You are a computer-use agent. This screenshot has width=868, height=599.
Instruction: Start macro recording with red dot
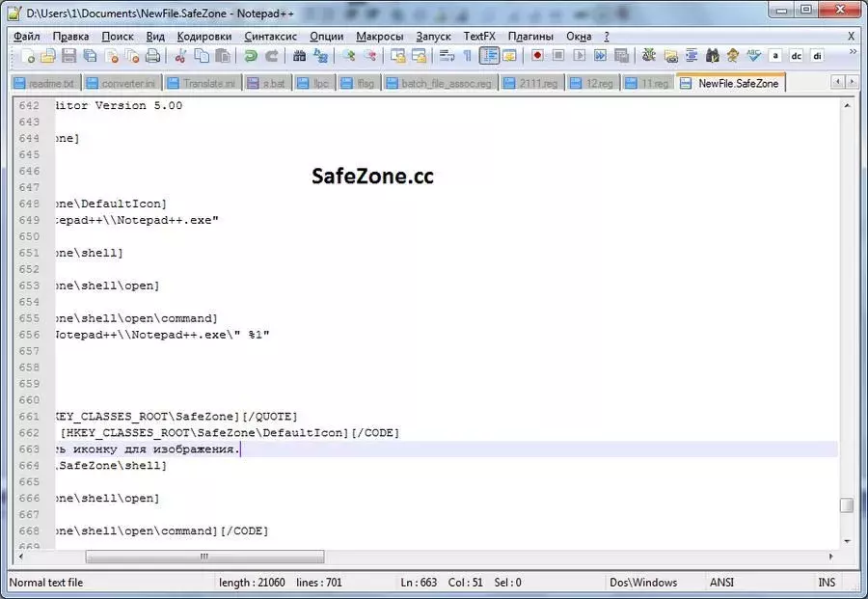point(537,56)
